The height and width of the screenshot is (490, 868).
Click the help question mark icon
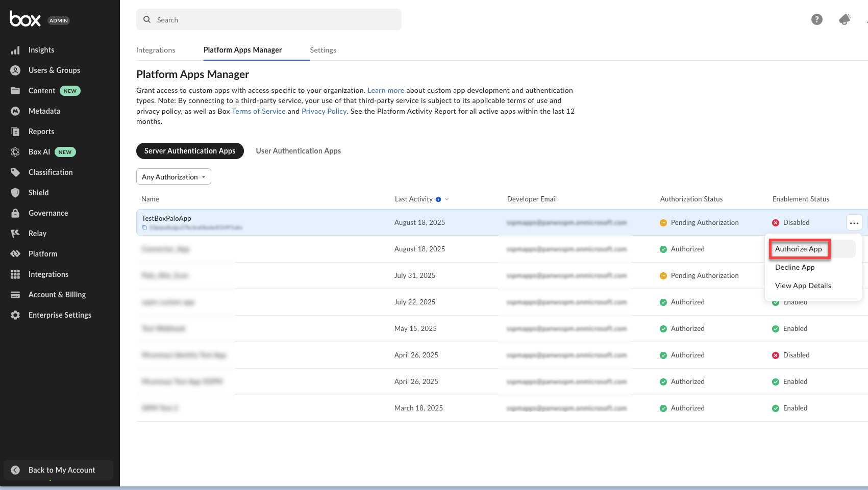click(816, 19)
